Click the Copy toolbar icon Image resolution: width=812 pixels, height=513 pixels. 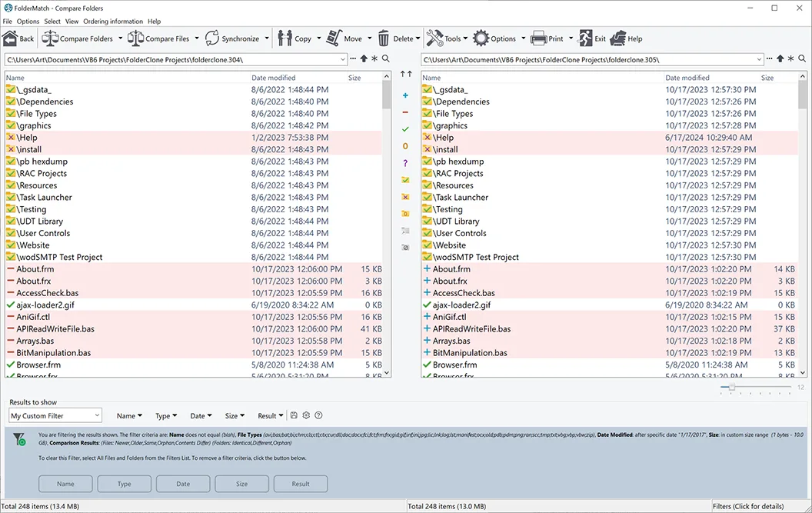tap(285, 38)
